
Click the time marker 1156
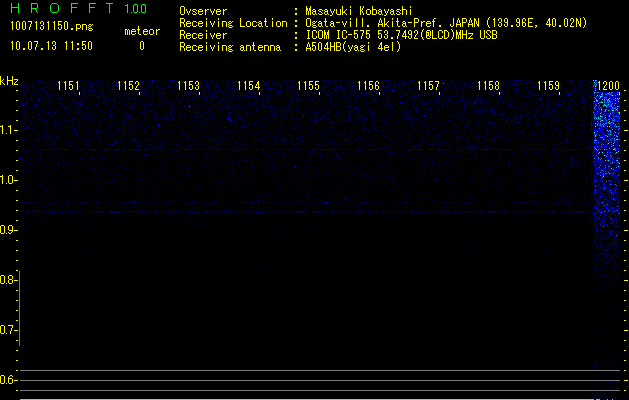(368, 86)
